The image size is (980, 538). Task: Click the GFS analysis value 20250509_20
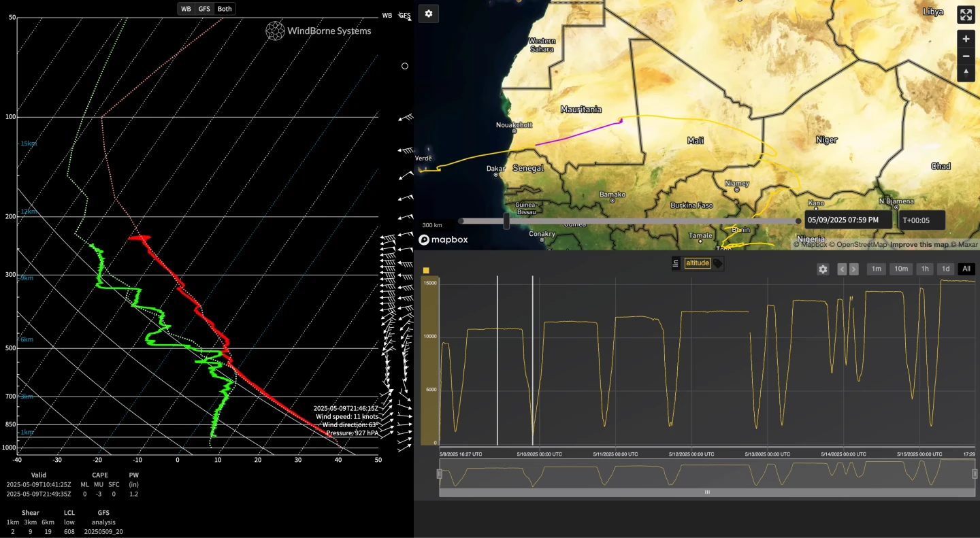click(103, 531)
